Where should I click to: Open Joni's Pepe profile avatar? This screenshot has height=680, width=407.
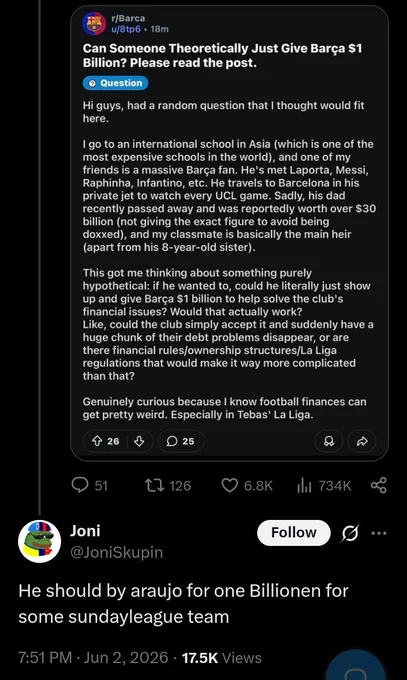39,541
